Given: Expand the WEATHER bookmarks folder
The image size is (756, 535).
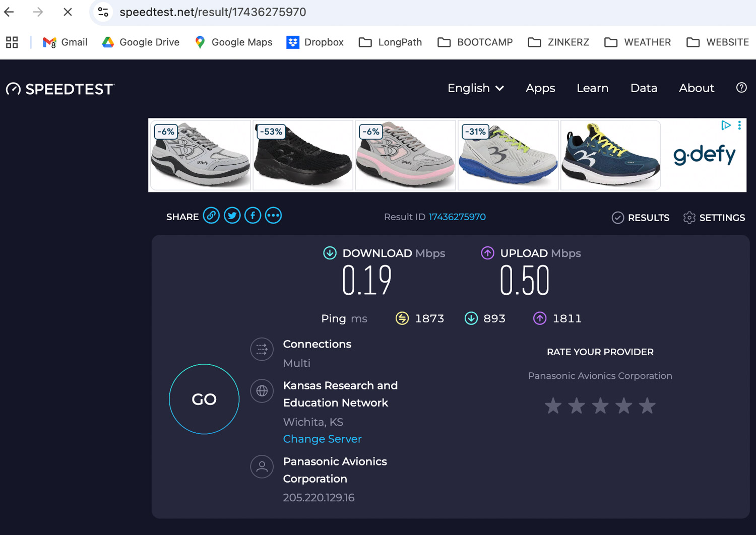Looking at the screenshot, I should pos(638,42).
